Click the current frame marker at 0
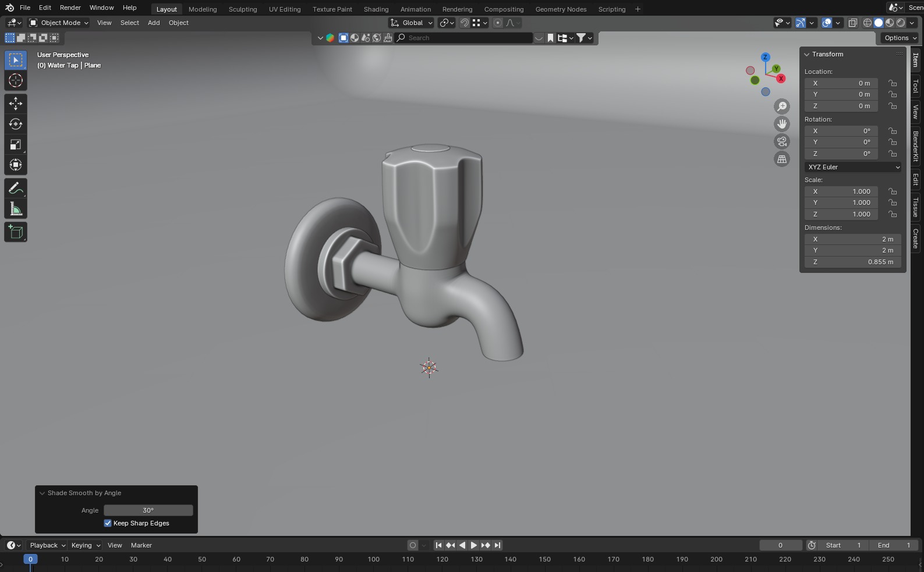The height and width of the screenshot is (572, 924). click(30, 559)
